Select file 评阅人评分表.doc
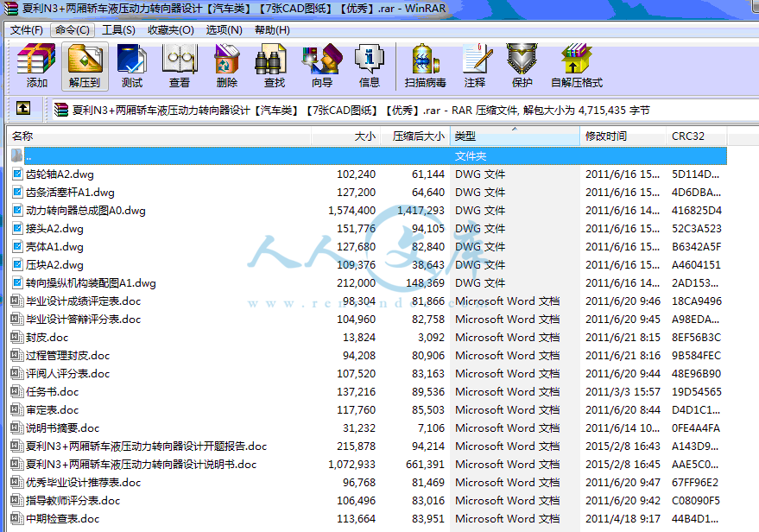 [x=67, y=374]
